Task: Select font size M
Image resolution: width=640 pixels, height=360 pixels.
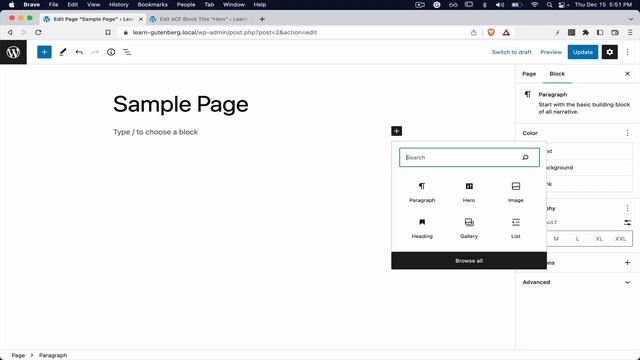Action: [x=556, y=239]
